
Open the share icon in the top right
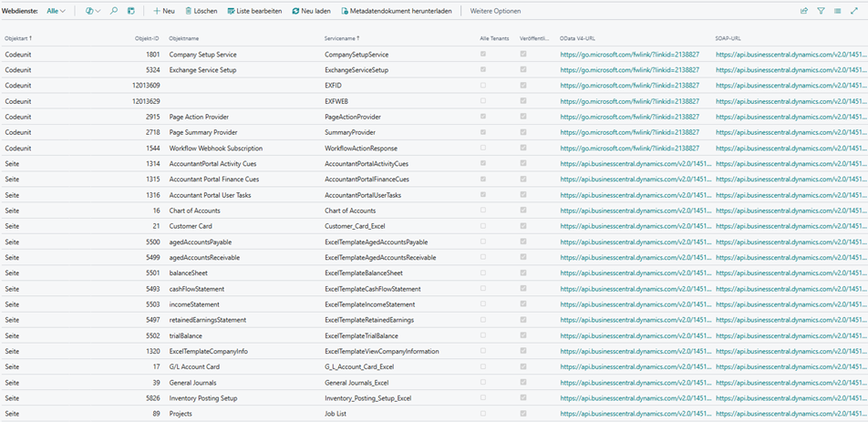tap(804, 11)
